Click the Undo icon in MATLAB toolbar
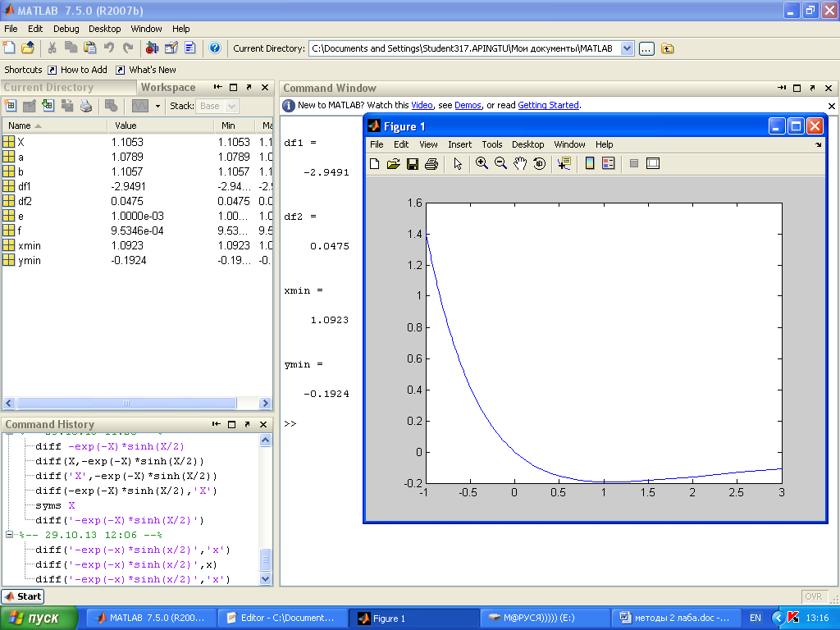The width and height of the screenshot is (840, 630). pyautogui.click(x=109, y=48)
